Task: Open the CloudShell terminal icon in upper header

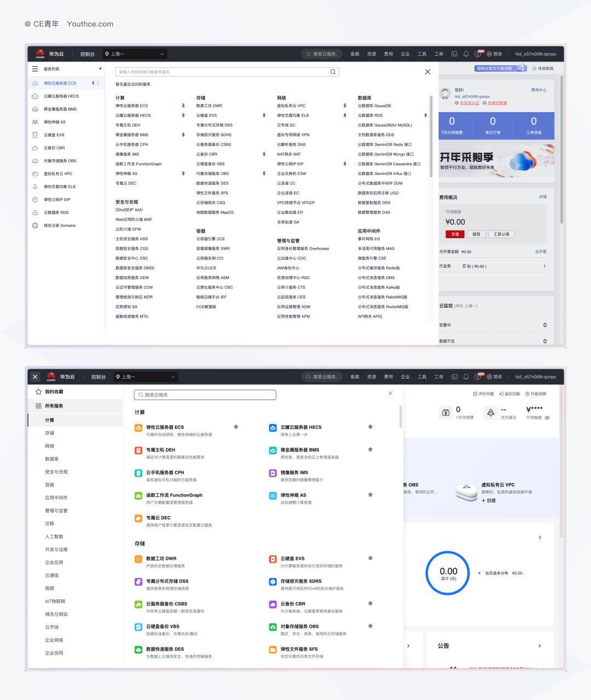Action: [x=454, y=54]
